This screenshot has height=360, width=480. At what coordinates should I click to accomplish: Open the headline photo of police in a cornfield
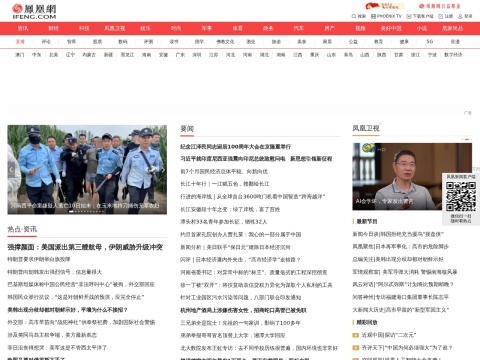coord(87,169)
